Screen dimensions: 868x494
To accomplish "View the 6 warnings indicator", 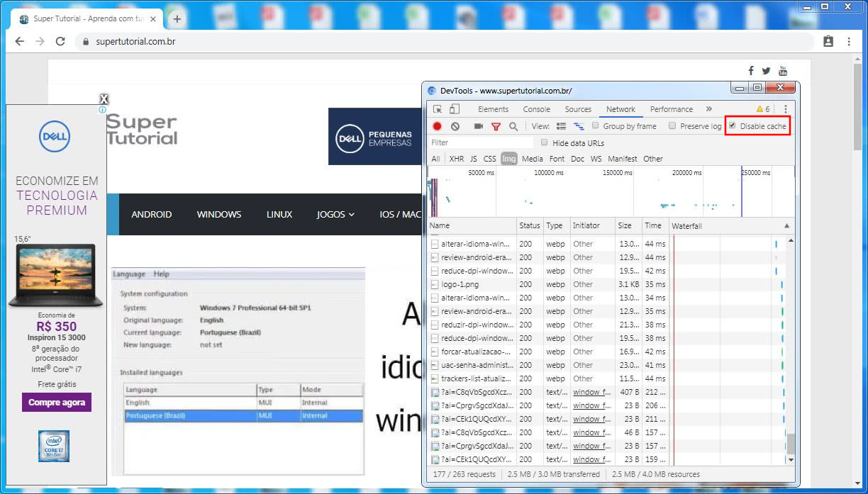I will coord(762,109).
